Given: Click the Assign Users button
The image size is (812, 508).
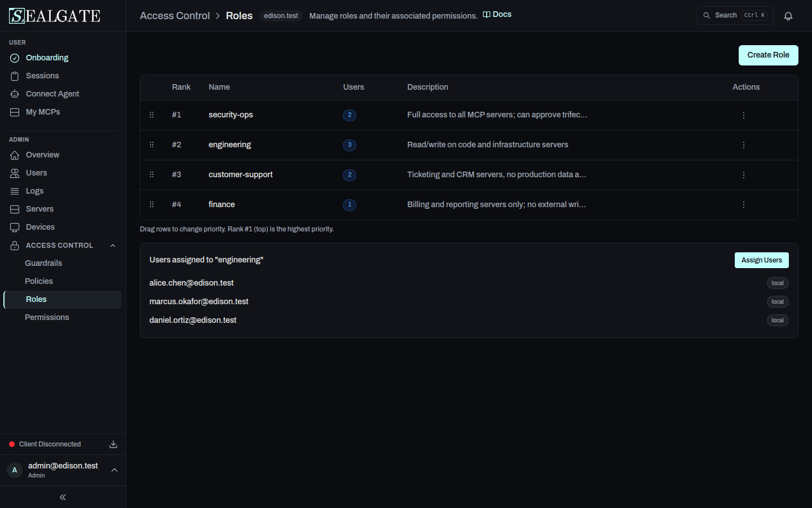Looking at the screenshot, I should pyautogui.click(x=761, y=260).
